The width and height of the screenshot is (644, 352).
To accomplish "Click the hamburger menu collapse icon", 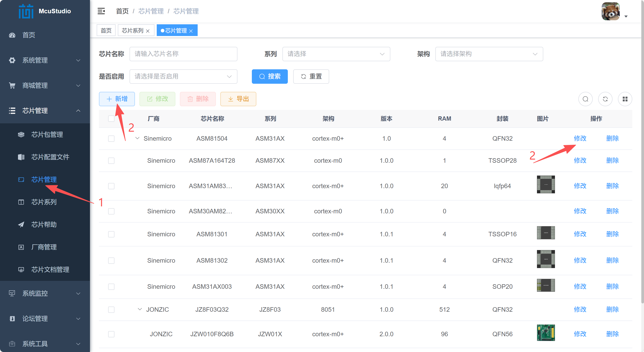I will [x=101, y=11].
